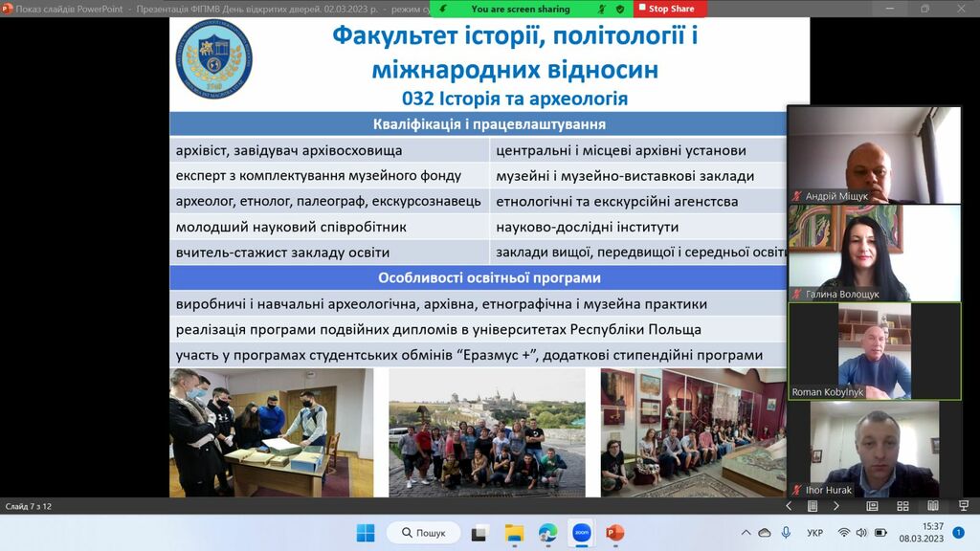Open УКР keyboard language switcher
This screenshot has height=551, width=980.
click(814, 533)
